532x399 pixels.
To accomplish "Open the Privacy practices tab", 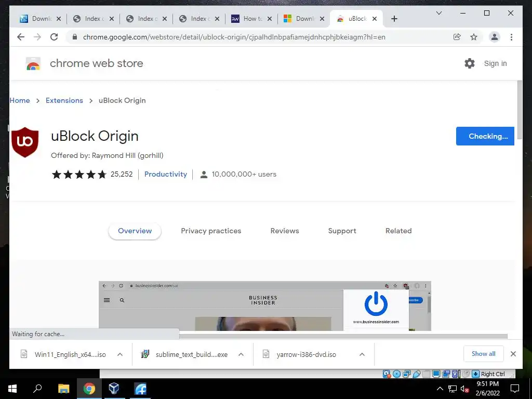I will [x=211, y=231].
